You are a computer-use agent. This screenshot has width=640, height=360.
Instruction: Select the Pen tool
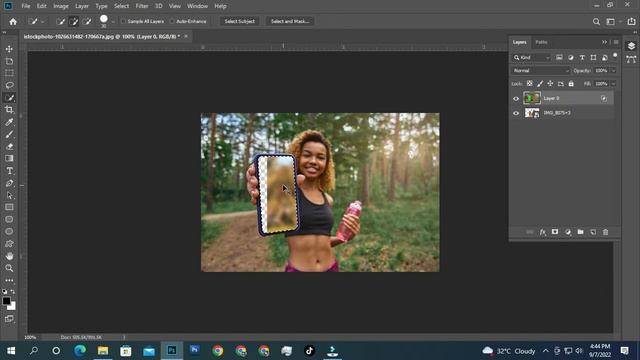[9, 183]
